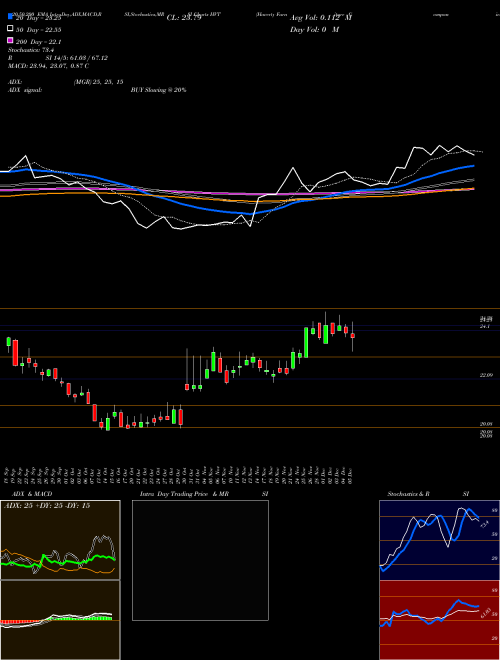Click the white 50 Day legend swatch
The width and height of the screenshot is (500, 660).
pyautogui.click(x=10, y=29)
